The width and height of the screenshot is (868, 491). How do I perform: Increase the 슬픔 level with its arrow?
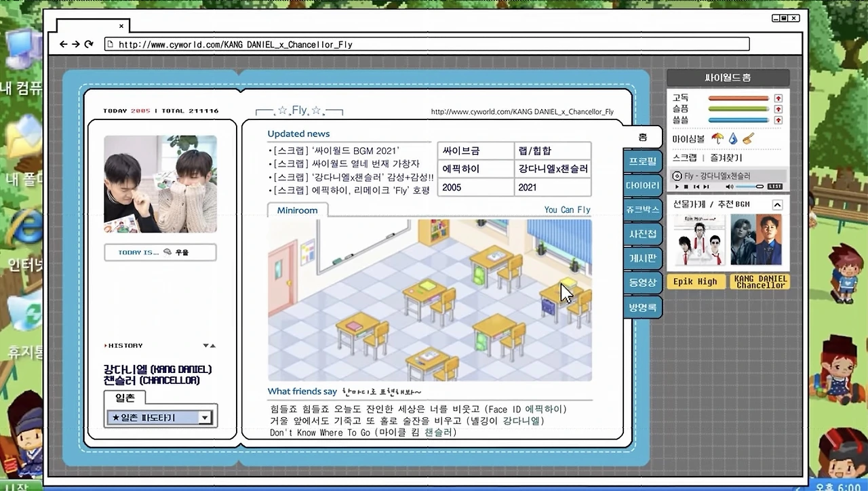point(778,109)
